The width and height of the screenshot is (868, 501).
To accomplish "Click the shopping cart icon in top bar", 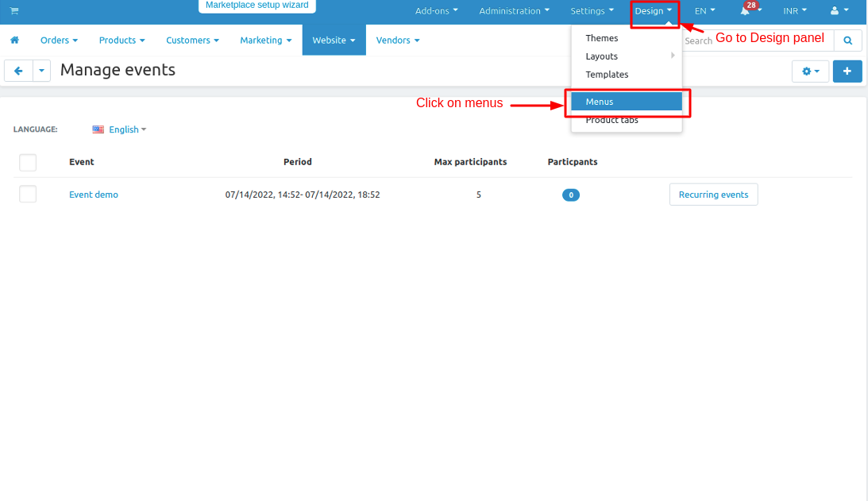I will (14, 11).
